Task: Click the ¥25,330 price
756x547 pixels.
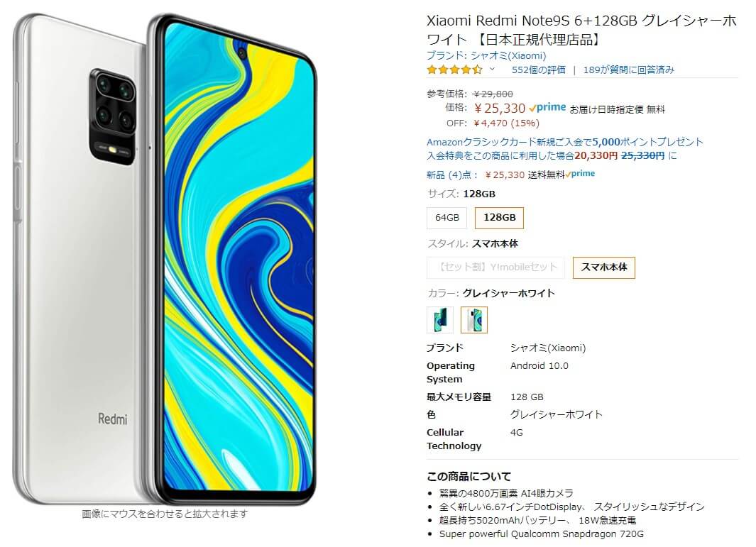Action: click(500, 109)
